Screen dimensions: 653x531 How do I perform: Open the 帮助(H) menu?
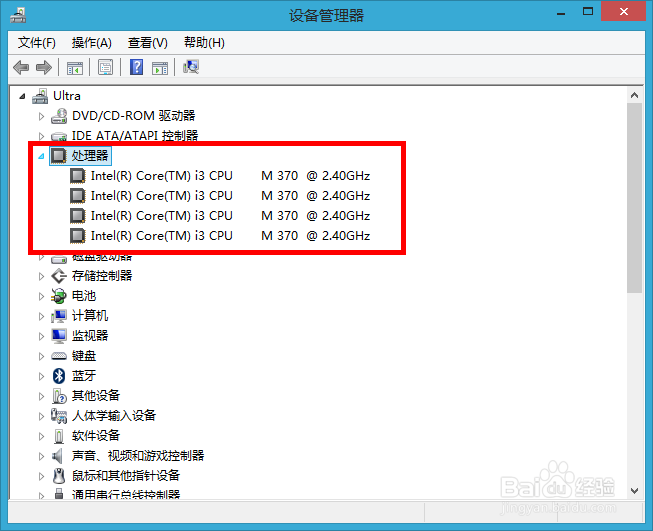(204, 42)
